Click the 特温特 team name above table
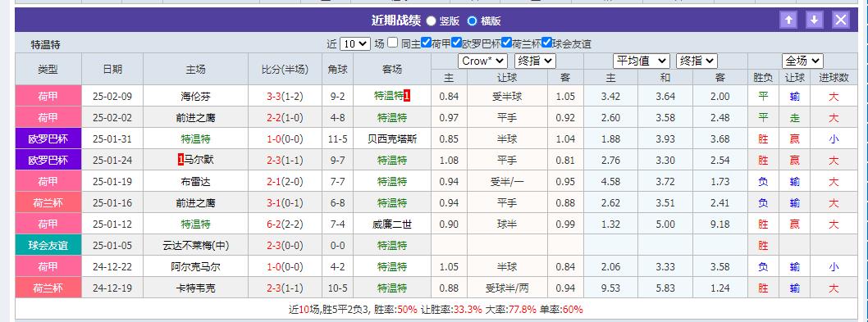Viewport: 868px width, 322px height. (45, 44)
